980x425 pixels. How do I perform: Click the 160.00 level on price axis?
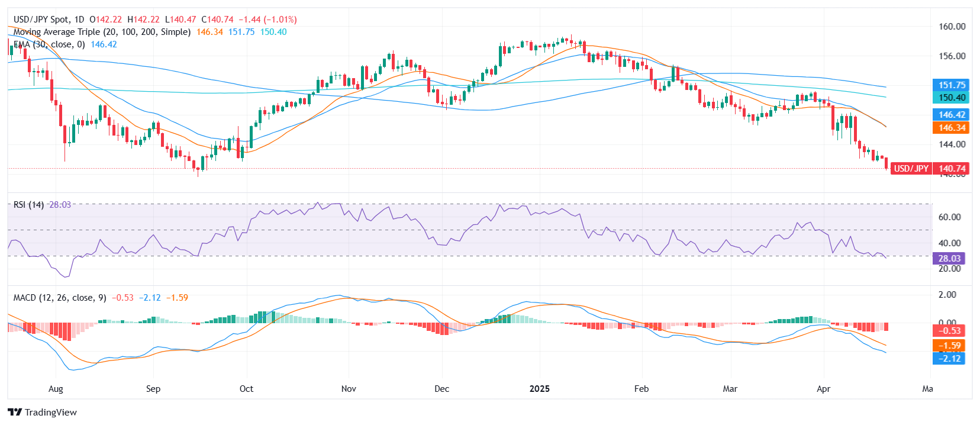point(952,27)
